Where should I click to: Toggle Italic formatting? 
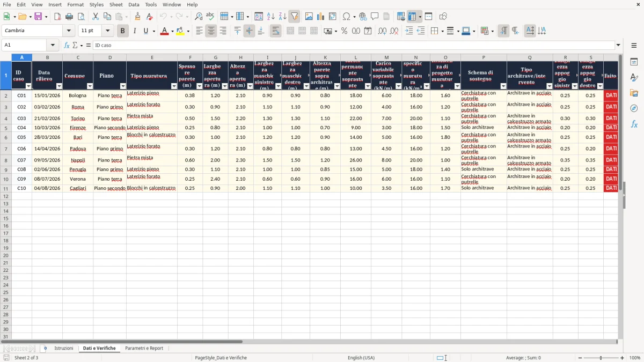tap(134, 31)
